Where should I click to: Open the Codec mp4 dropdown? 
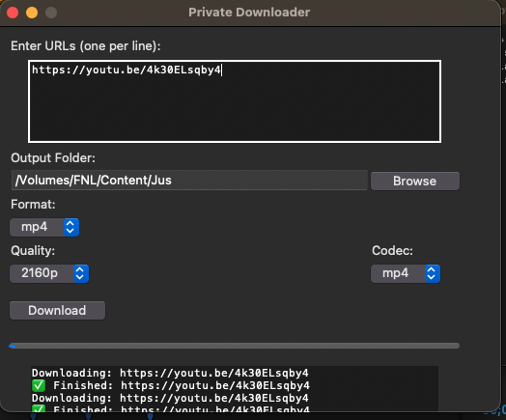[406, 273]
